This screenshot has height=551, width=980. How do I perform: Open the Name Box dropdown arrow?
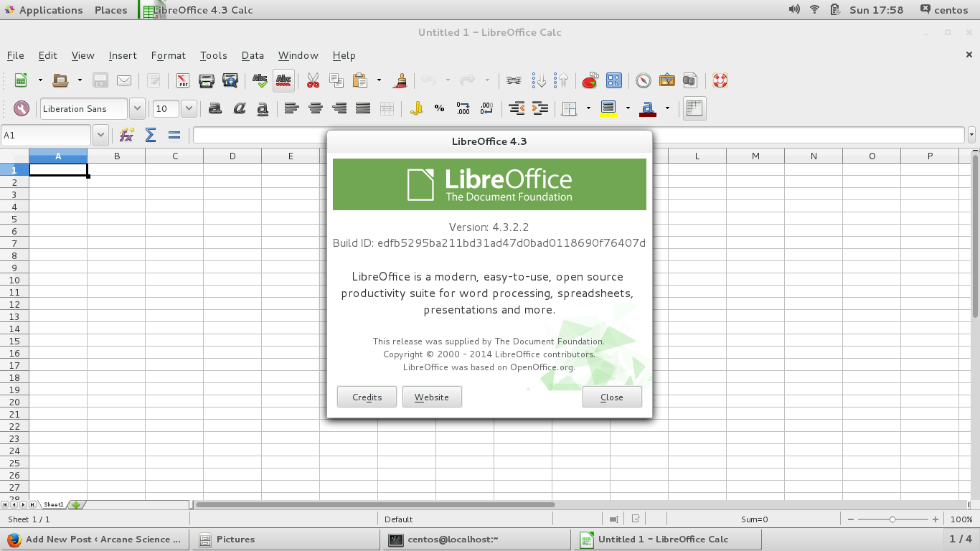[x=100, y=135]
